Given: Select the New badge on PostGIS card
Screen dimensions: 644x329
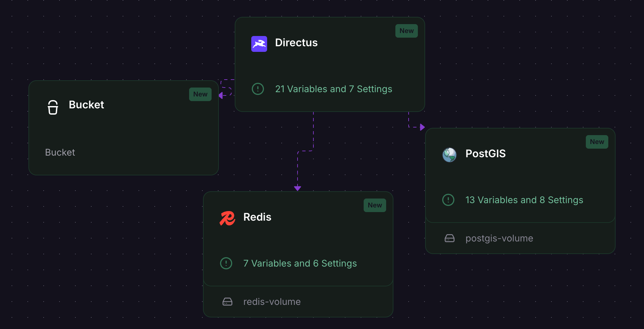Looking at the screenshot, I should pos(597,142).
